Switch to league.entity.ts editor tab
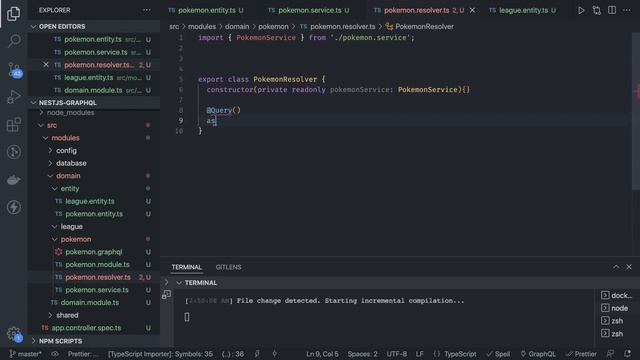 click(x=524, y=10)
